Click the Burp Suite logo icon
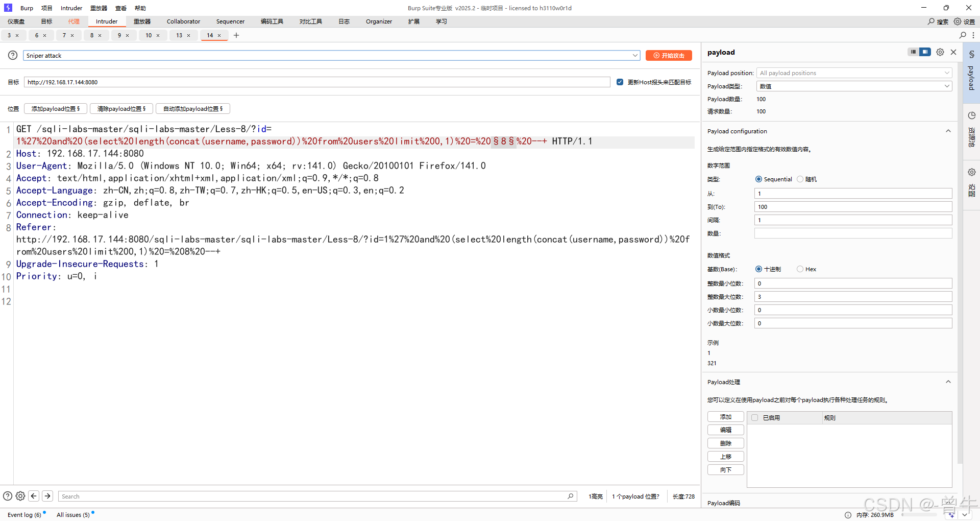Image resolution: width=980 pixels, height=521 pixels. [x=8, y=8]
